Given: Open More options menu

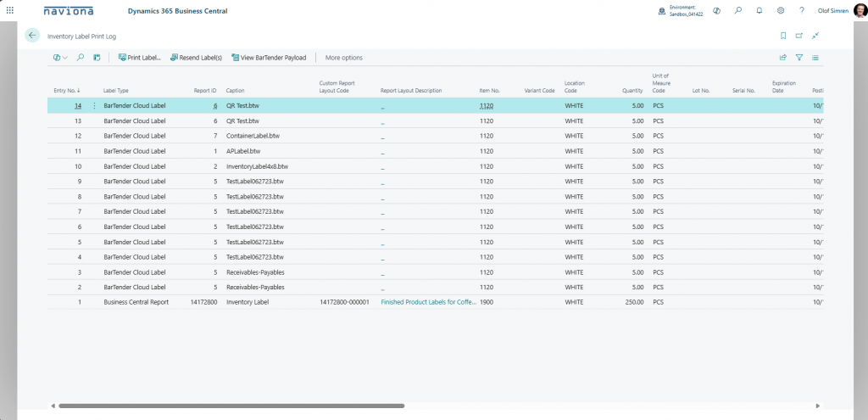Looking at the screenshot, I should pos(344,58).
